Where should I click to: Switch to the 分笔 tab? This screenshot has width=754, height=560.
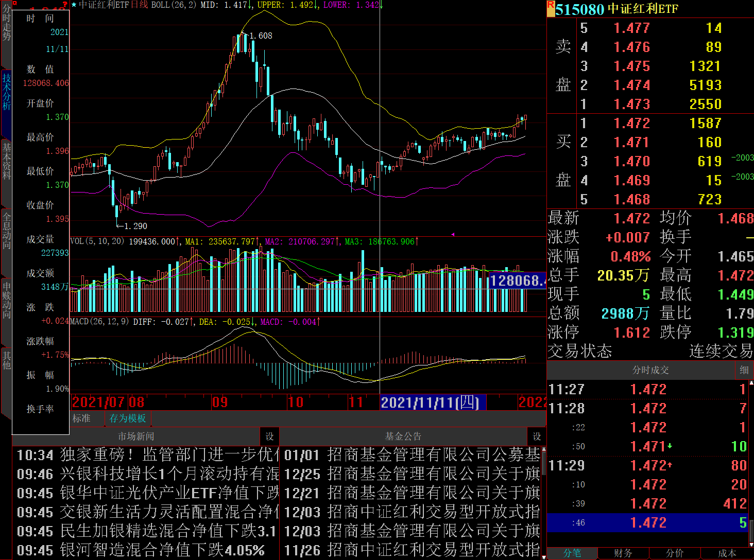572,553
